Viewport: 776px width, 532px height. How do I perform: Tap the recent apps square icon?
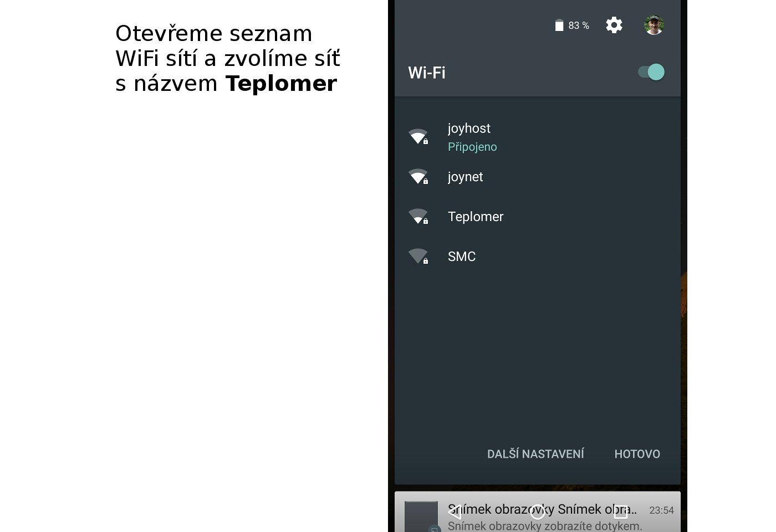click(x=621, y=511)
